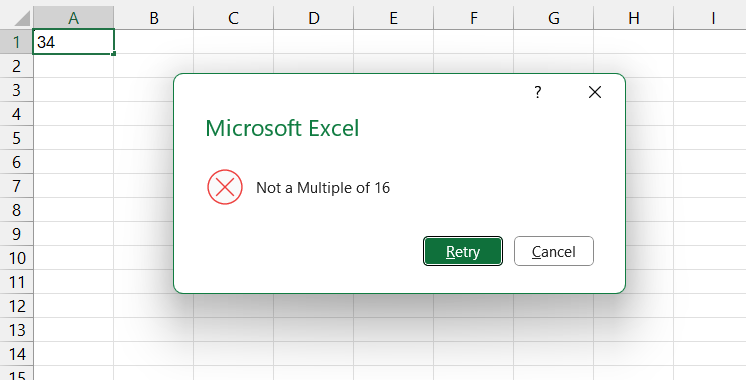Select column G header
Screen dimensions: 746x380
[553, 18]
